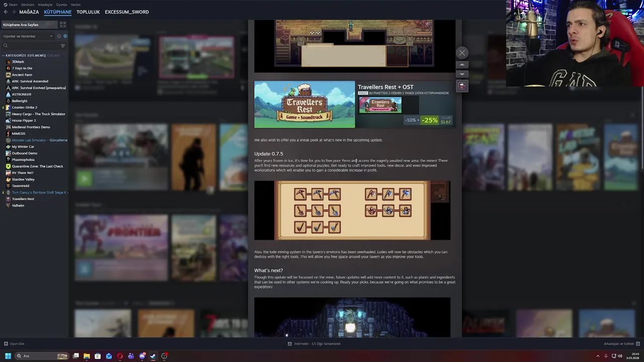The width and height of the screenshot is (644, 362).
Task: Click the Travellers Rest + OST title
Action: pos(385,87)
